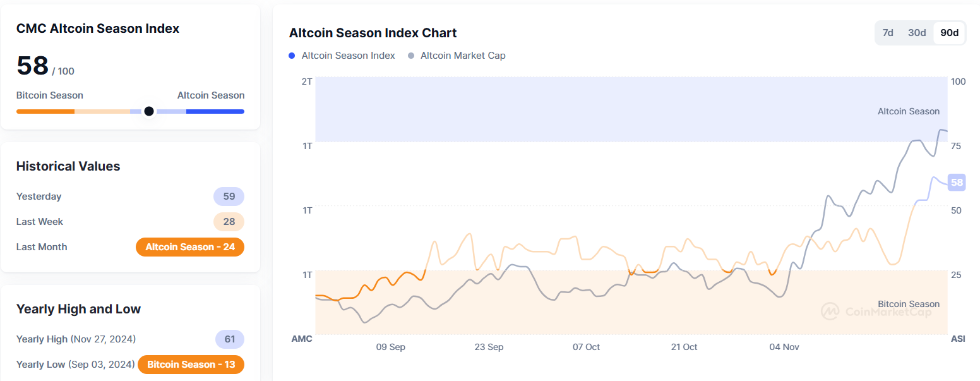
Task: Click the gray Altcoin Market Cap legend dot
Action: click(x=411, y=56)
